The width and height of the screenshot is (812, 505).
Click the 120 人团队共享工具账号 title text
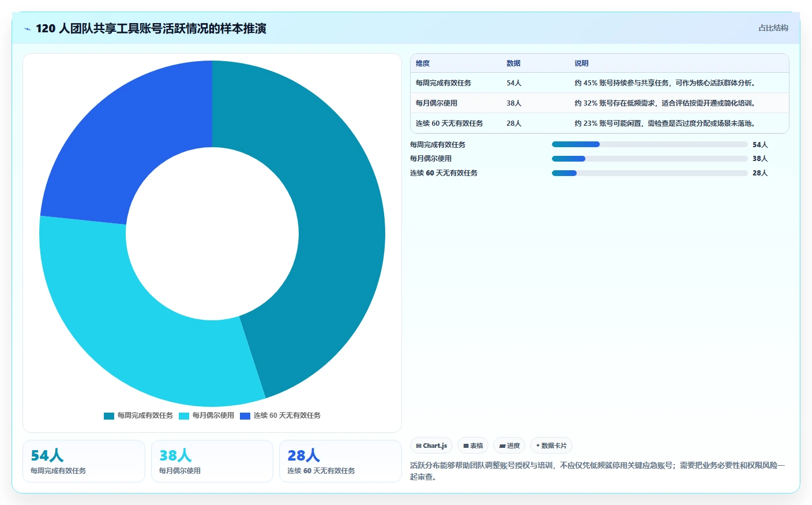pyautogui.click(x=151, y=28)
